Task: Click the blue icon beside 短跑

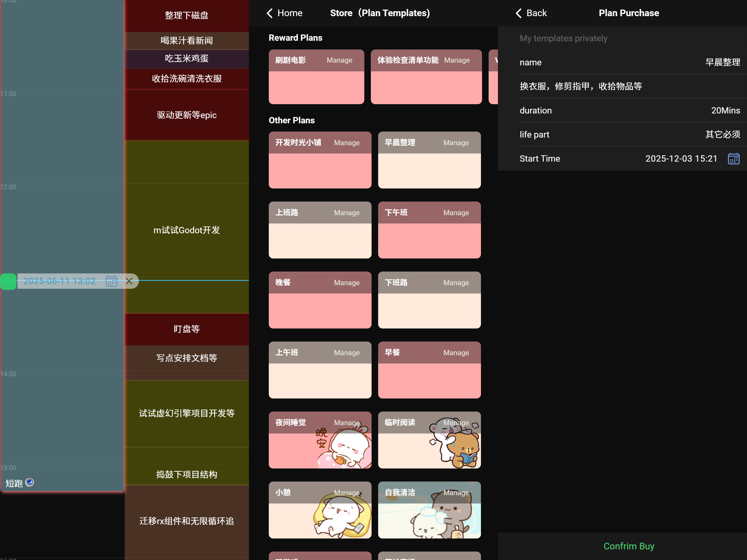Action: pos(30,482)
